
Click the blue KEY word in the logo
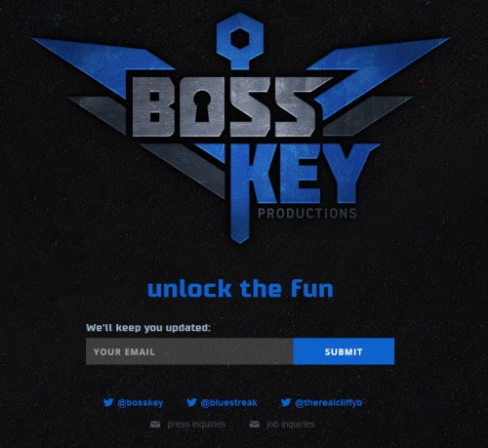click(x=300, y=174)
